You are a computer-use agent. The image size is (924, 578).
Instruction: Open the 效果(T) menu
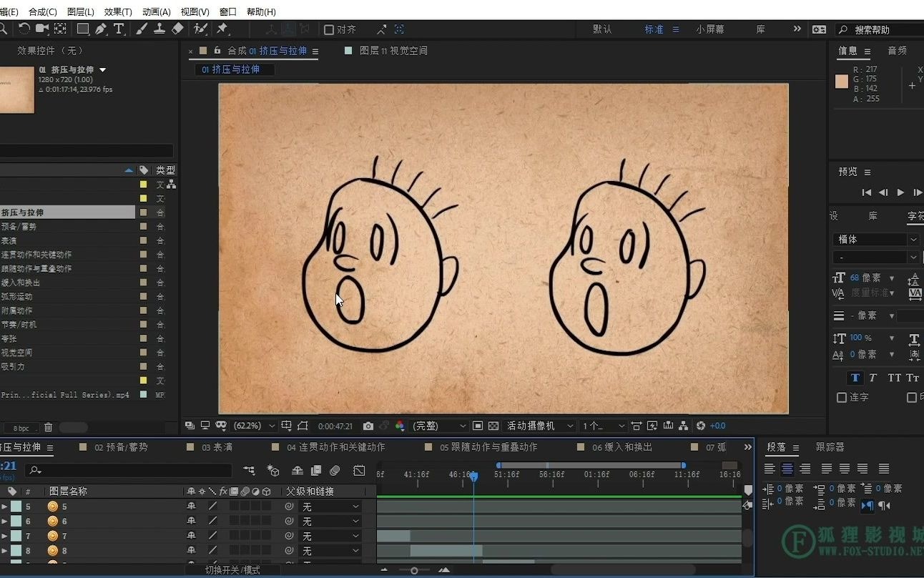118,11
